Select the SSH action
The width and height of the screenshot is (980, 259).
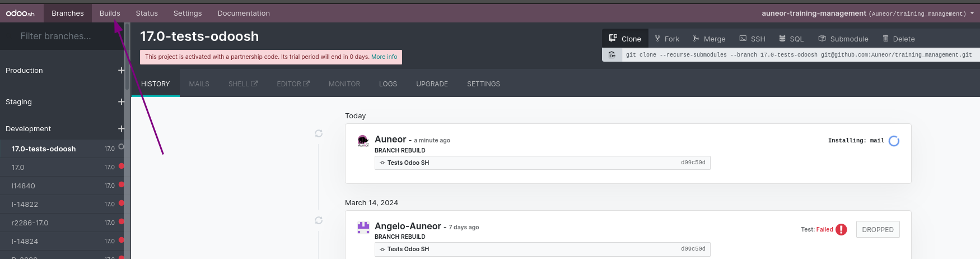point(752,39)
